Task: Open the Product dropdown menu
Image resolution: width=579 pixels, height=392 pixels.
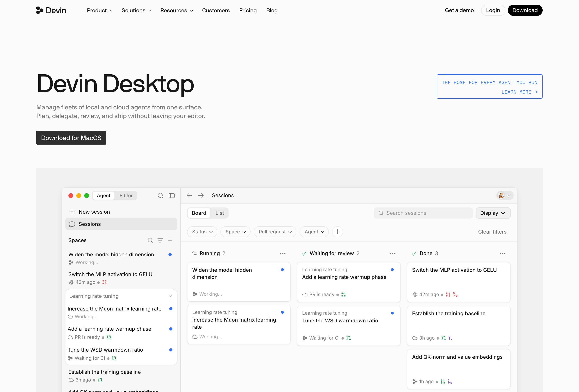Action: point(100,10)
